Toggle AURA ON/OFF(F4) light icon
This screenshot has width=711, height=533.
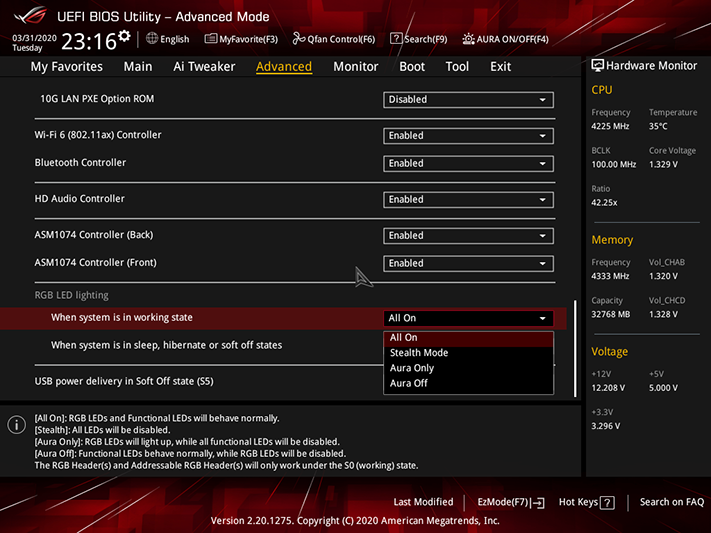pos(468,39)
